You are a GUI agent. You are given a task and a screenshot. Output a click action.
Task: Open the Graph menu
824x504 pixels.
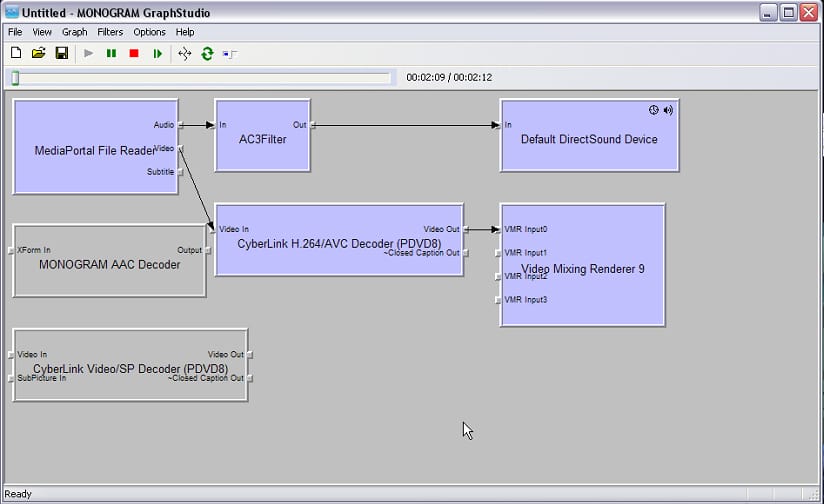pyautogui.click(x=75, y=32)
